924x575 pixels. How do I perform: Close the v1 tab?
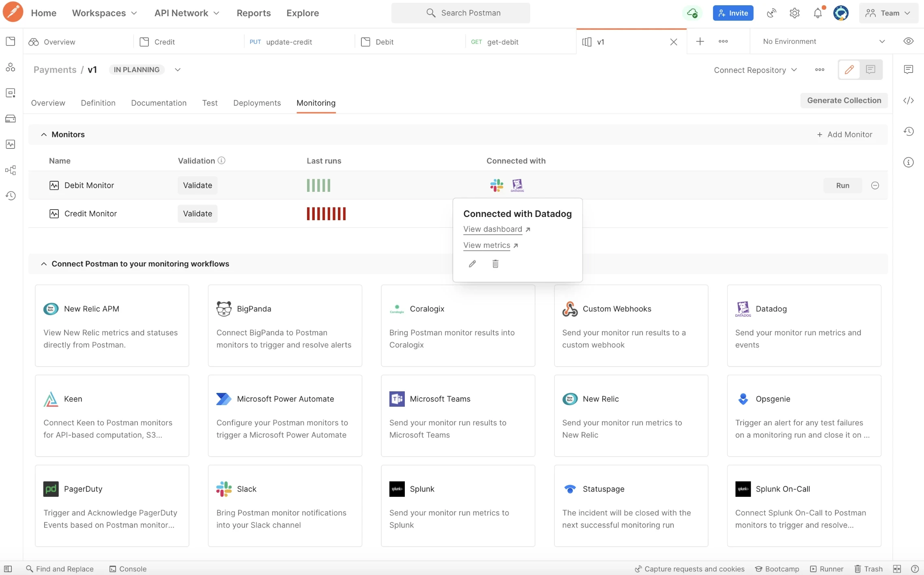tap(674, 42)
